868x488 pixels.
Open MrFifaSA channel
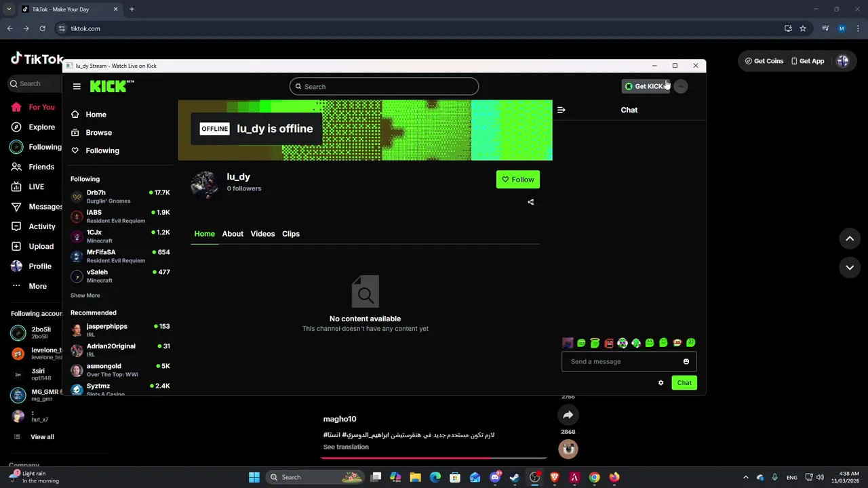pos(119,256)
